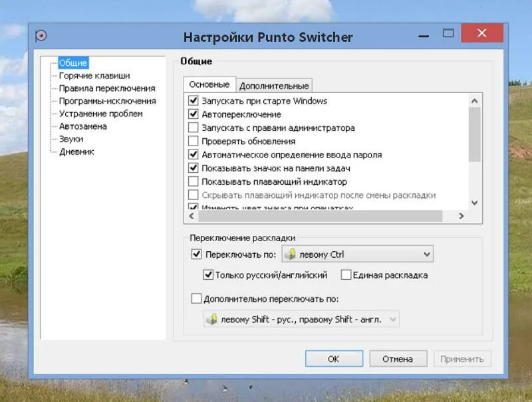Enable Проверять обновления checkbox
Viewport: 532px width, 402px height.
coord(193,141)
